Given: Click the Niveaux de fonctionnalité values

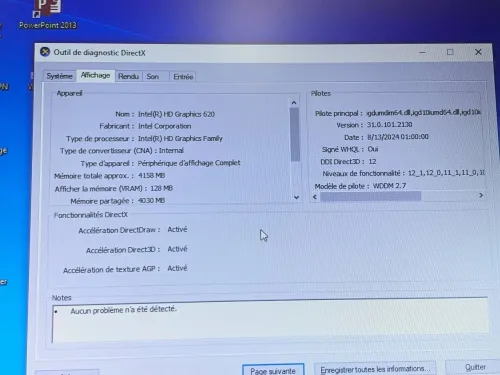Looking at the screenshot, I should [446, 173].
